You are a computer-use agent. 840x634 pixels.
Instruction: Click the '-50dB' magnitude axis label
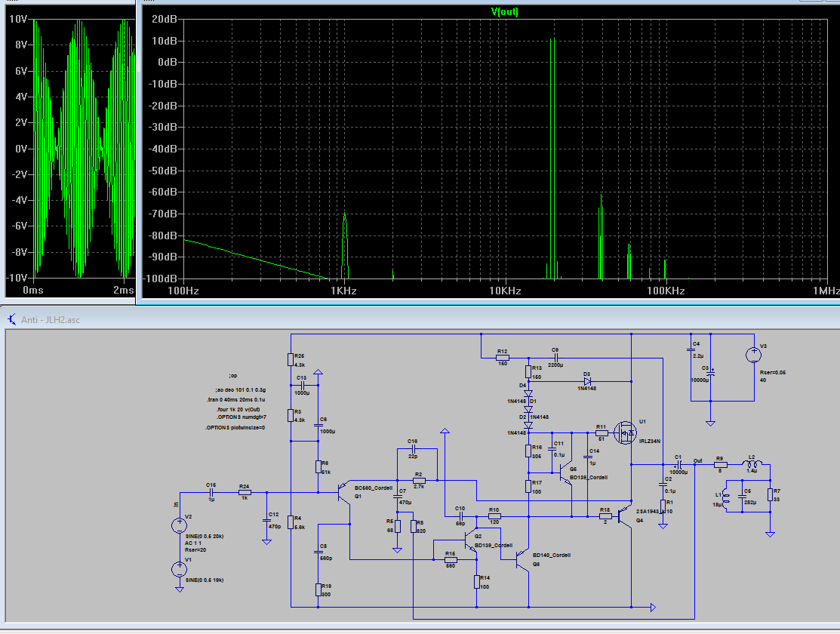click(163, 171)
